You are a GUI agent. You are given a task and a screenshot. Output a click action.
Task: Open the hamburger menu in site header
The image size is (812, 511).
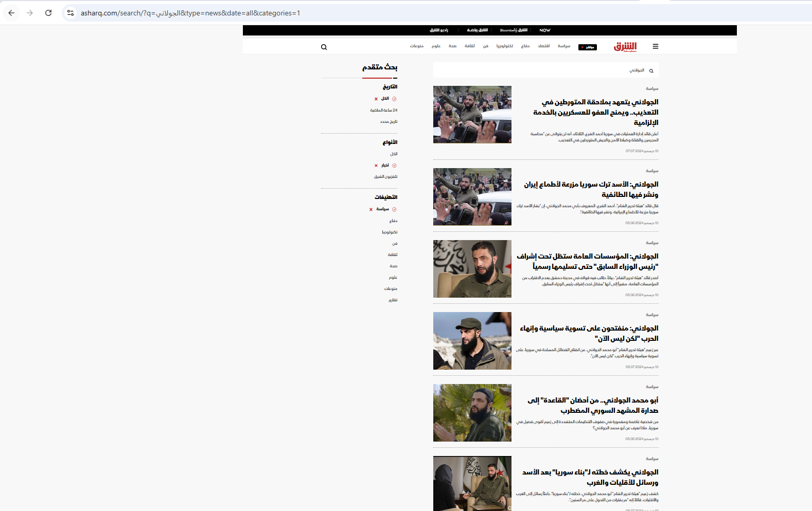(x=655, y=46)
